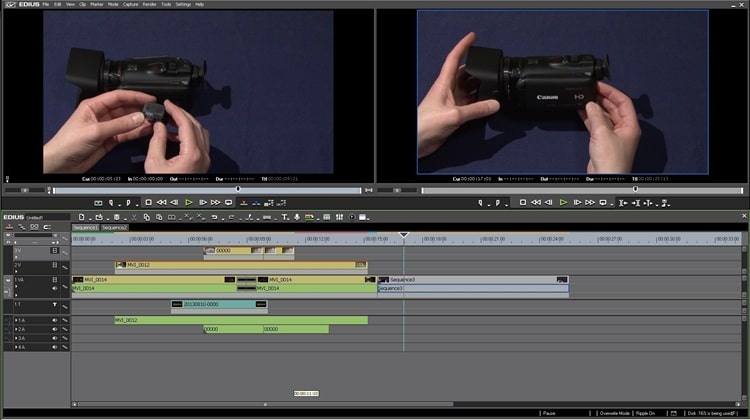Open the audio mixer icon
The image size is (750, 420).
[339, 217]
